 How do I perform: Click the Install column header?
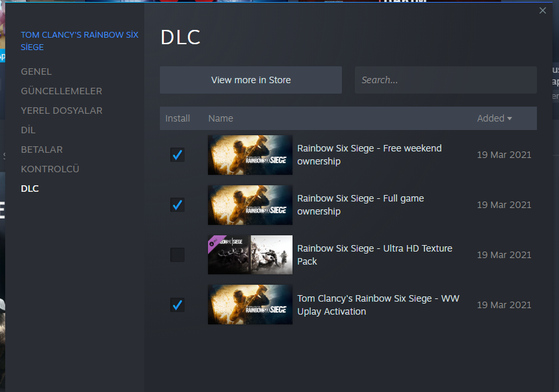coord(177,118)
